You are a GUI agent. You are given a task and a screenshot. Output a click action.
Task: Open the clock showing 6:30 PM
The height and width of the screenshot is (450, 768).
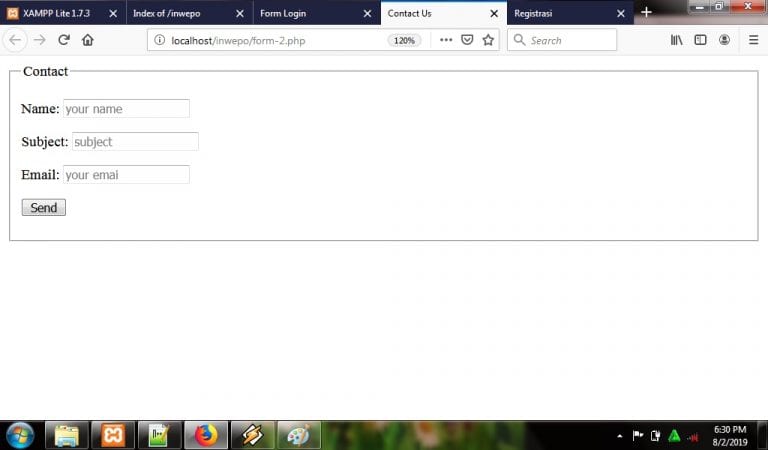click(730, 435)
